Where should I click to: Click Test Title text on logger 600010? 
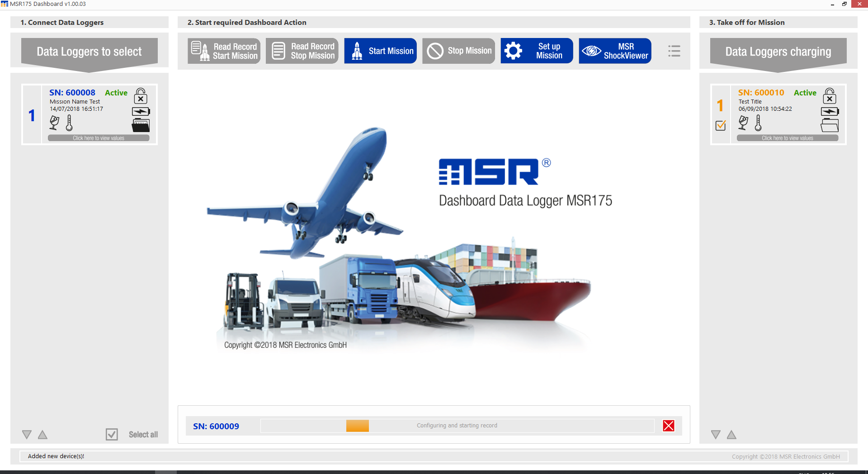pos(750,102)
